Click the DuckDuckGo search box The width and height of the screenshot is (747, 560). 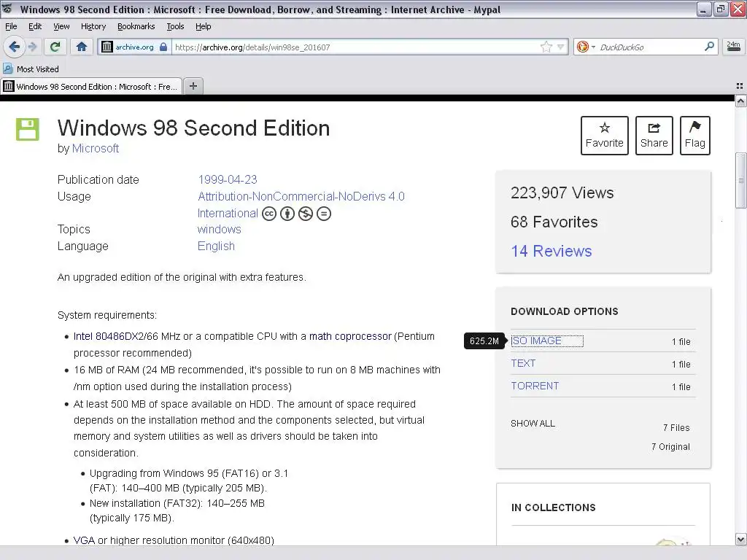point(650,47)
